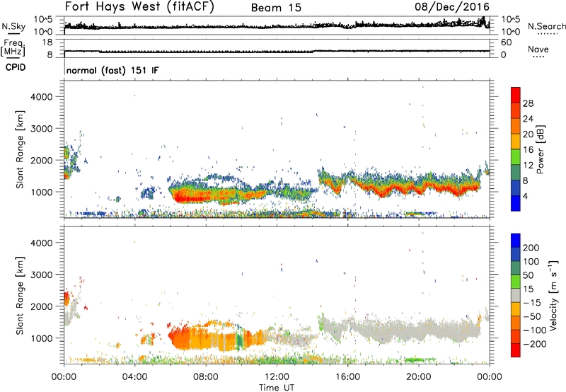
Task: Click the 'Fort Hays West (fitACF)' plot title
Action: click(139, 7)
